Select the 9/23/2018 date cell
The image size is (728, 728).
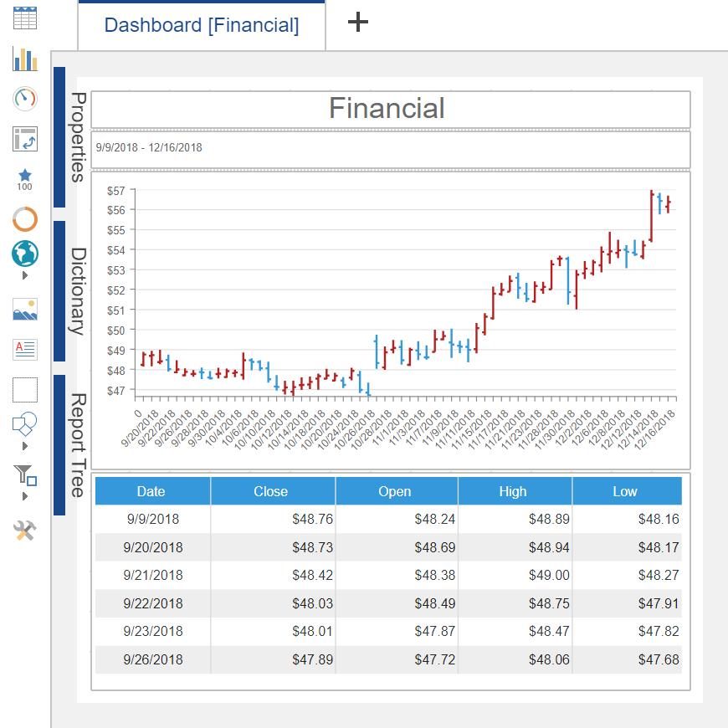tap(153, 632)
